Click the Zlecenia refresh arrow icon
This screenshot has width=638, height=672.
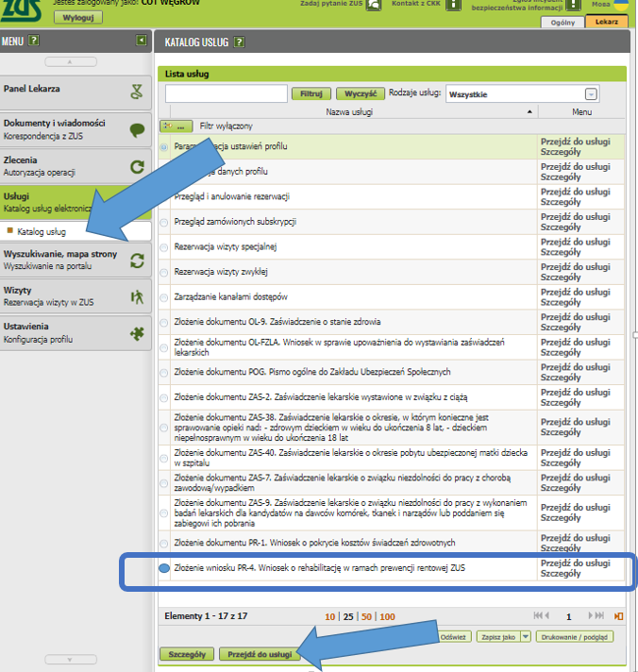137,168
